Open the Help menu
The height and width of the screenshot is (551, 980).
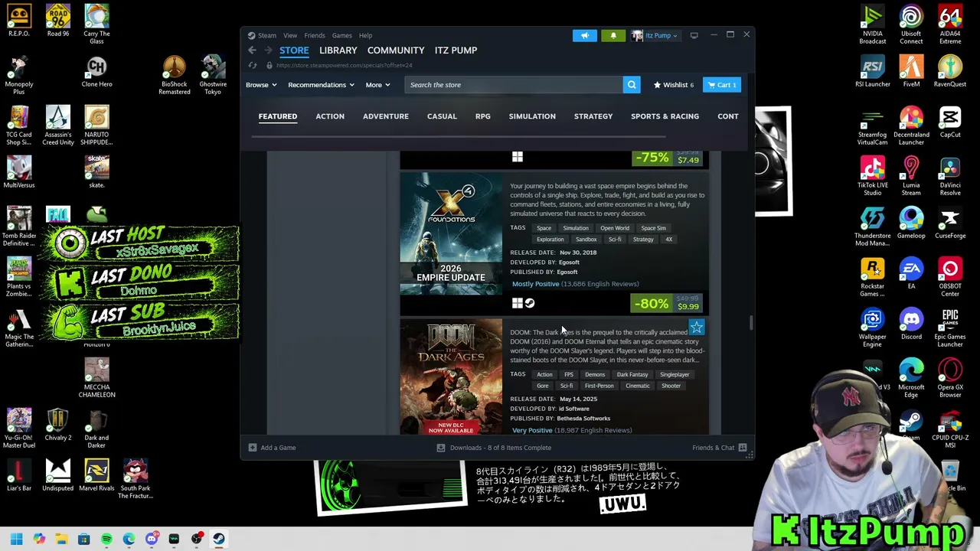tap(365, 35)
